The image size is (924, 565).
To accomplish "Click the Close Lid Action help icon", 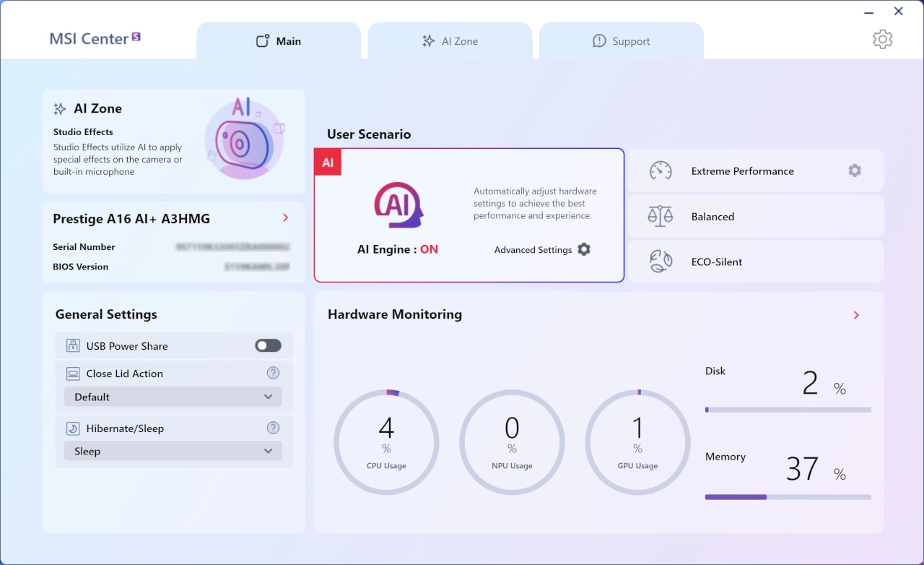I will pos(273,373).
